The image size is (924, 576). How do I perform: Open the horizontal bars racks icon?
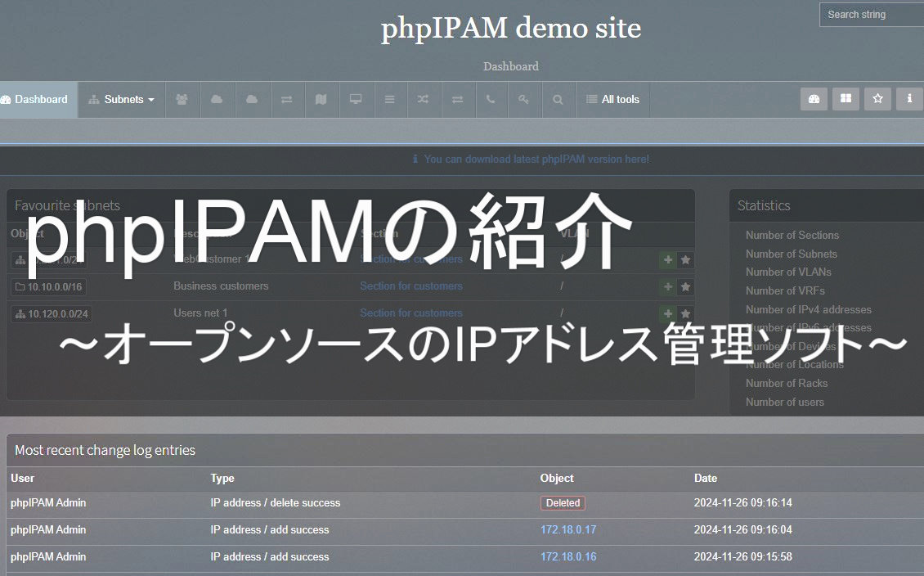point(389,100)
